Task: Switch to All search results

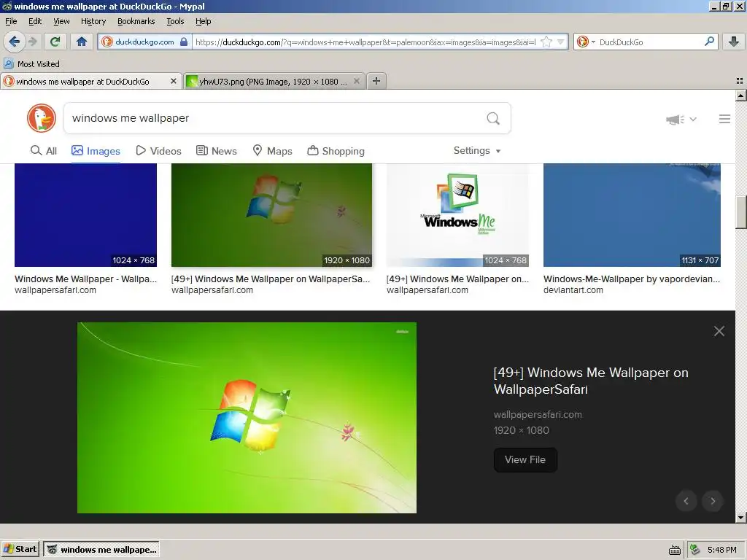Action: [x=44, y=151]
